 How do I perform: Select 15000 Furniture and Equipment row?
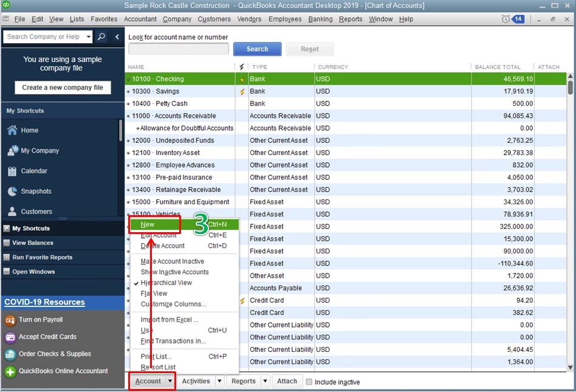click(x=346, y=202)
